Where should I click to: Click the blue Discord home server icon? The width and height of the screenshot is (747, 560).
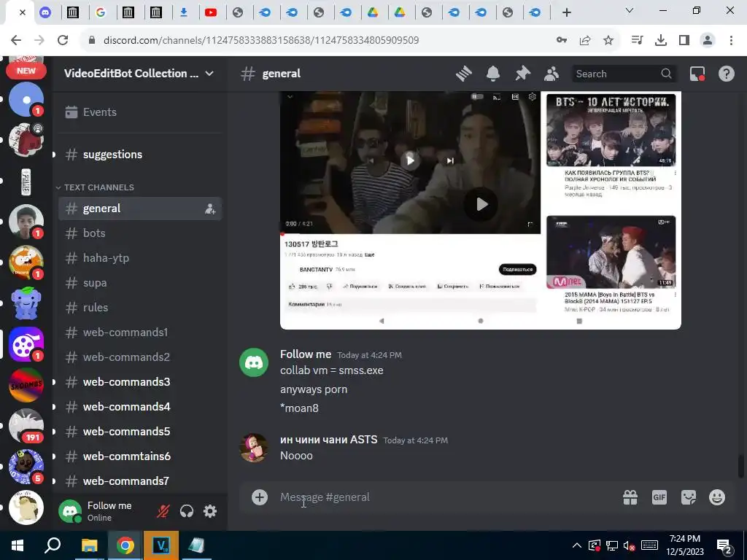[x=26, y=99]
